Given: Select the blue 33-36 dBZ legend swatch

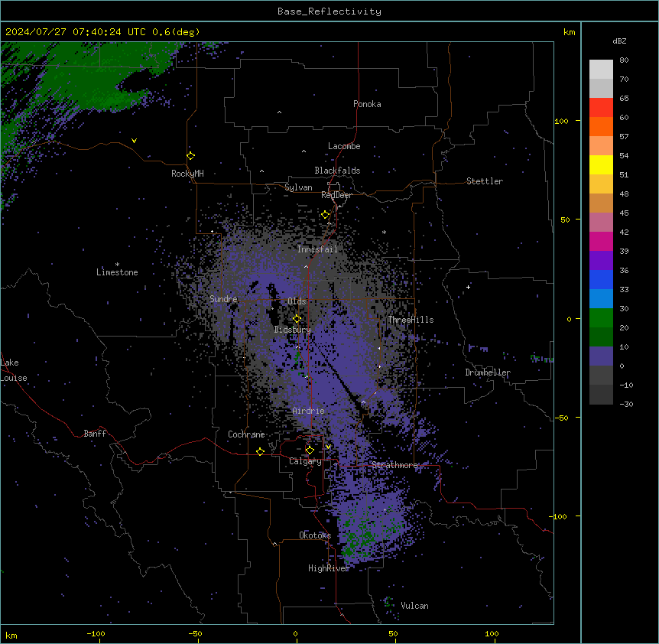Looking at the screenshot, I should pos(601,279).
